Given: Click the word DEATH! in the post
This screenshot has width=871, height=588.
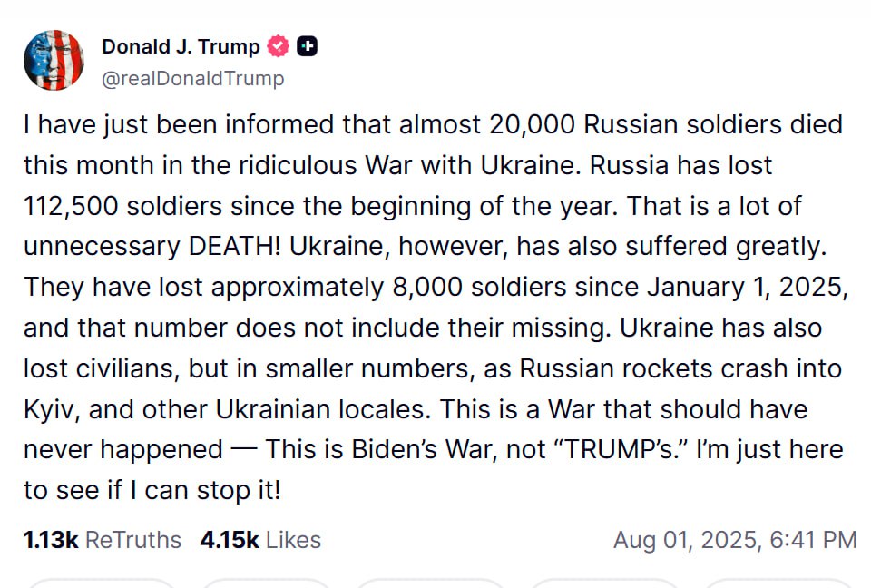Looking at the screenshot, I should 234,246.
